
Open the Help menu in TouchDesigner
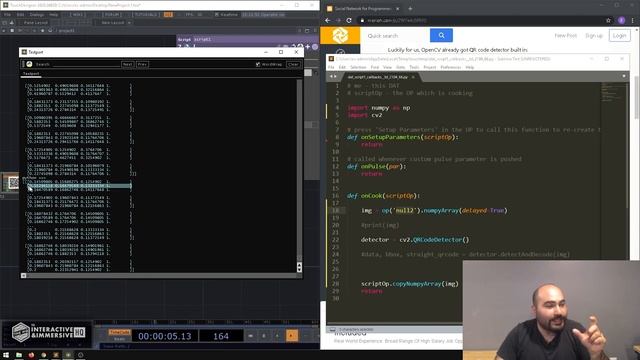pos(53,14)
